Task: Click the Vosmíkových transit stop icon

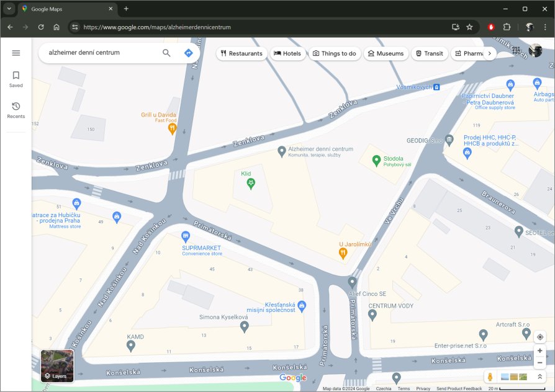Action: pyautogui.click(x=437, y=87)
